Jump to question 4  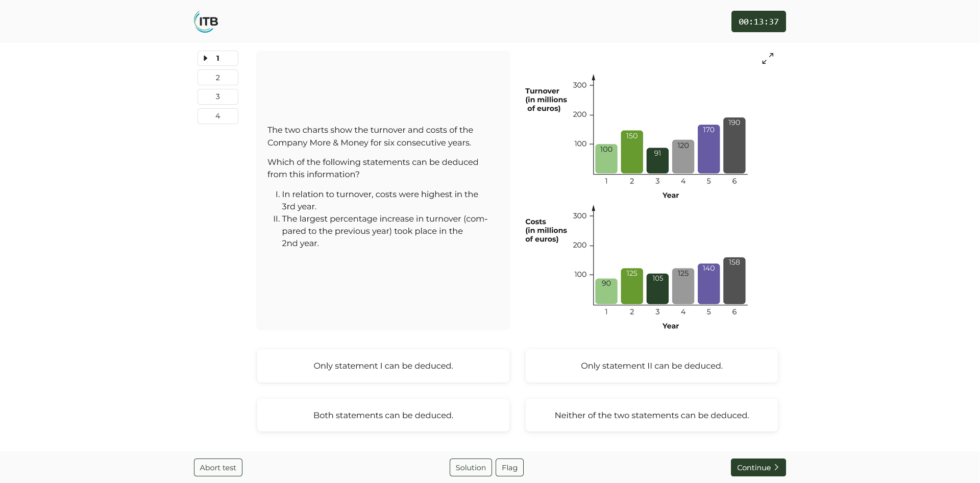coord(218,116)
